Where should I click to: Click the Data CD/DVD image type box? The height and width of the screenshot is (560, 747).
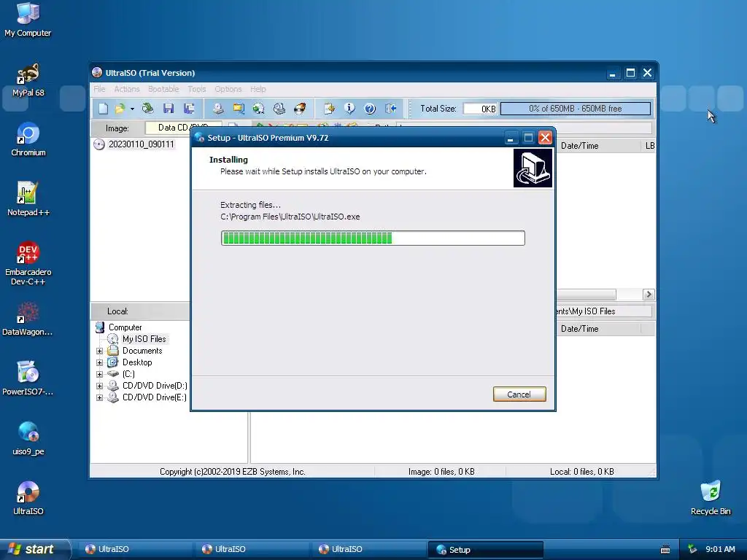click(x=183, y=128)
